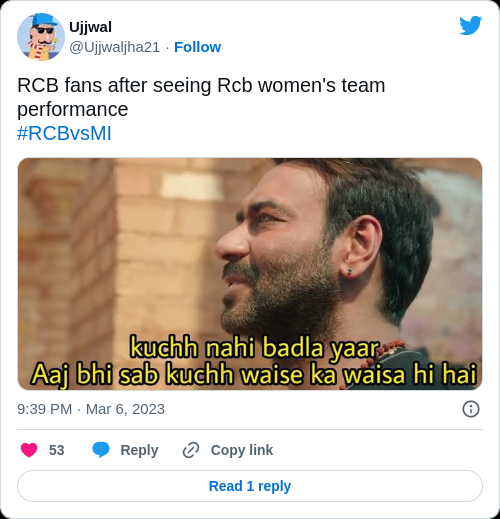Open the meme image of bearded man
Image resolution: width=500 pixels, height=519 pixels.
coord(250,274)
